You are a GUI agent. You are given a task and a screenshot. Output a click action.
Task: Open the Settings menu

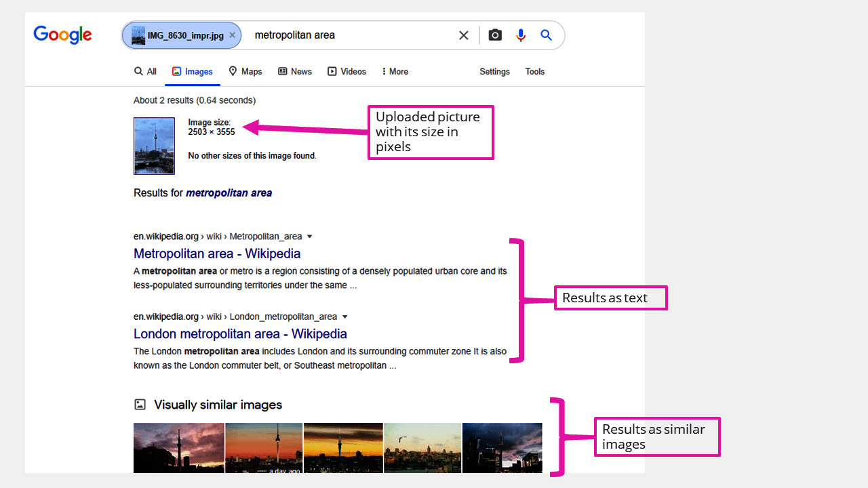(494, 71)
